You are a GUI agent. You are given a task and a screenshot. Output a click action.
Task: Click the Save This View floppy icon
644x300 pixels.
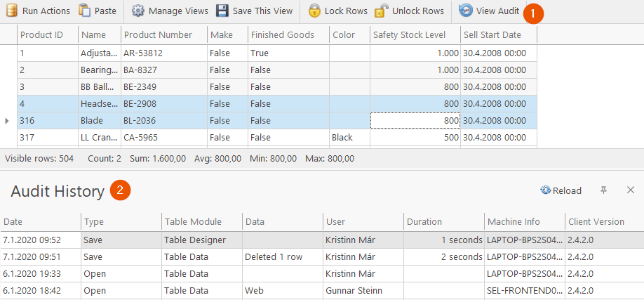[x=222, y=11]
